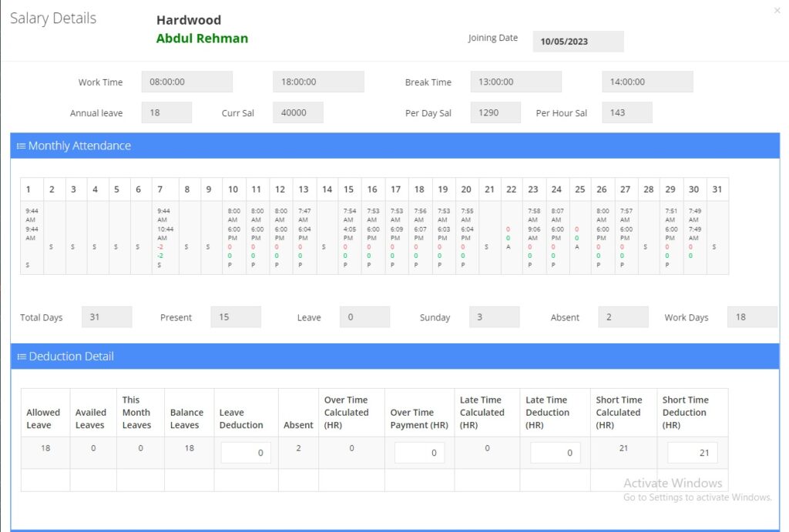Select the Per Day Sal field
789x532 pixels.
(x=495, y=112)
